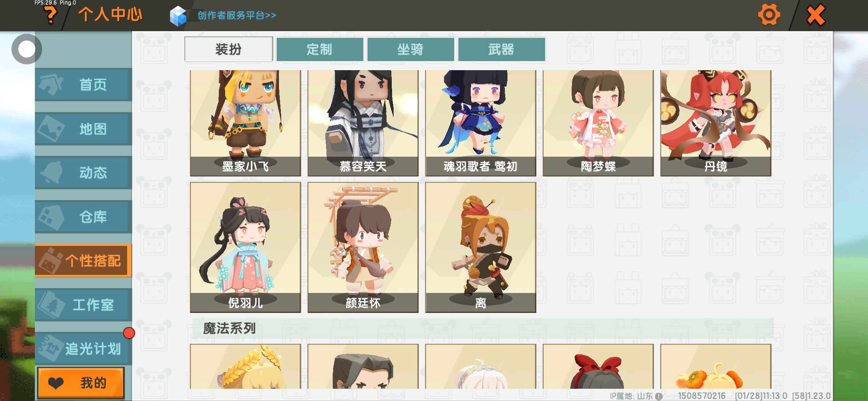Open 追光计划 with red notification dot
The image size is (868, 401).
(83, 349)
